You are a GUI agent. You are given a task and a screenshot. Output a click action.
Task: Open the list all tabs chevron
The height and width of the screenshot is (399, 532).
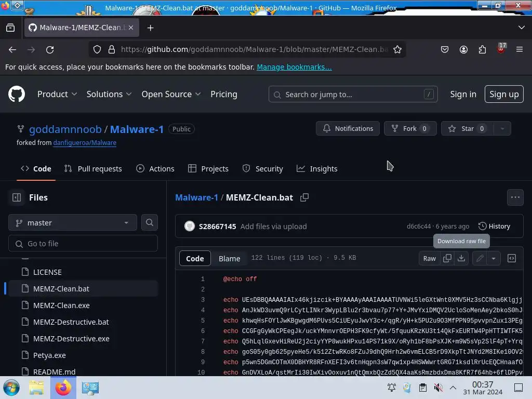[x=522, y=28]
